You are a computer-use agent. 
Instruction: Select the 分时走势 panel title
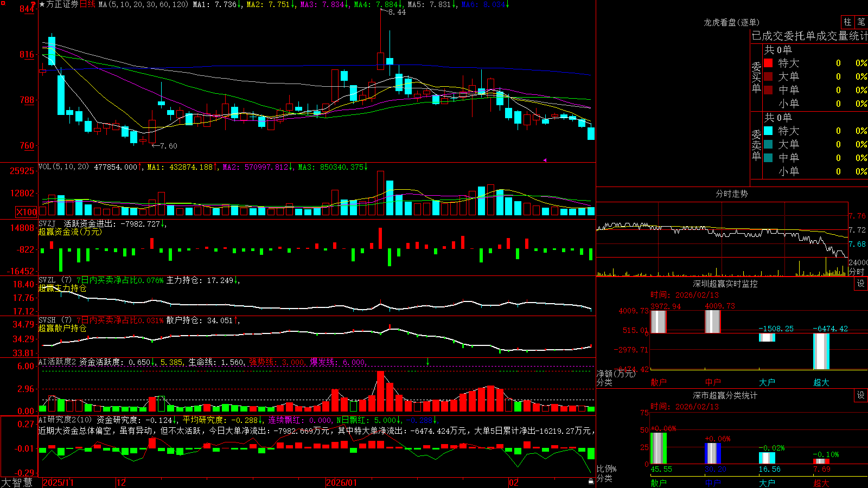pos(731,194)
